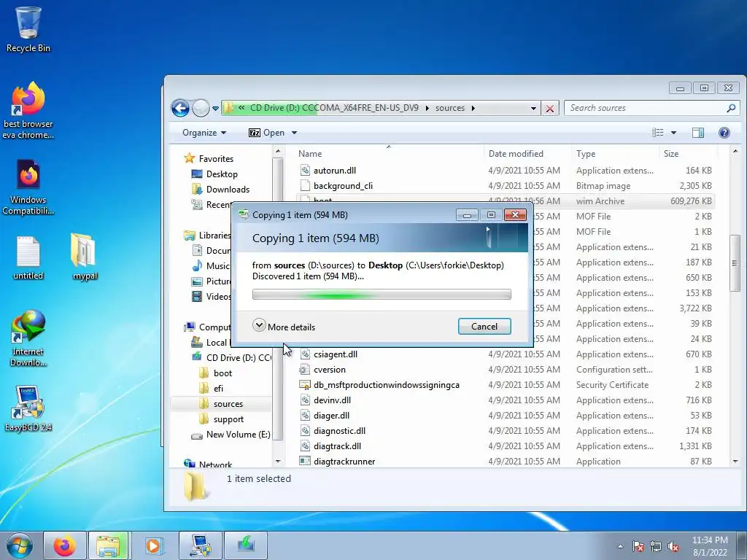Click the Windows Start button
The width and height of the screenshot is (747, 560).
point(19,545)
